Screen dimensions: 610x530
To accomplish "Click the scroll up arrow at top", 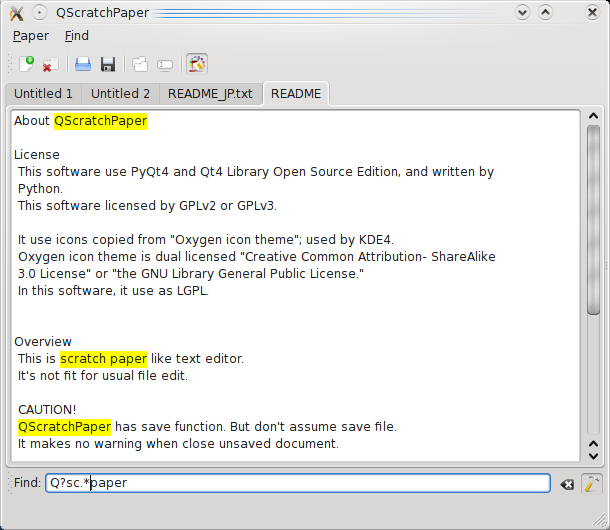I will (593, 116).
